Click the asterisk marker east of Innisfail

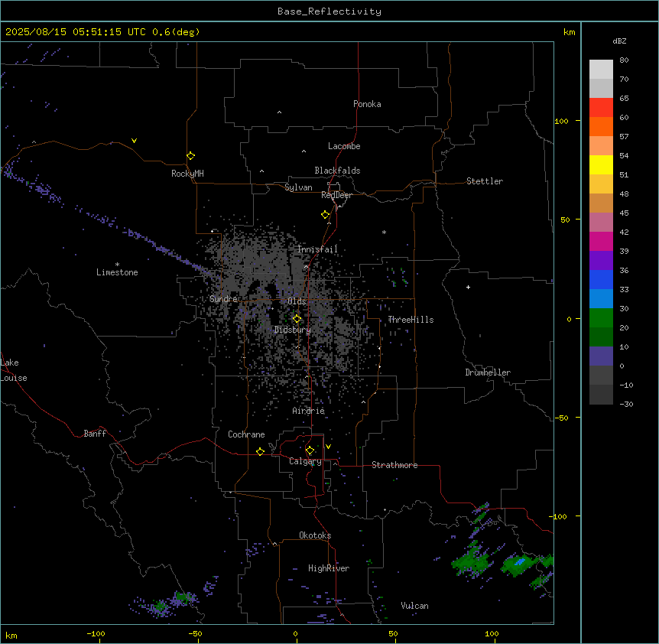pyautogui.click(x=384, y=232)
